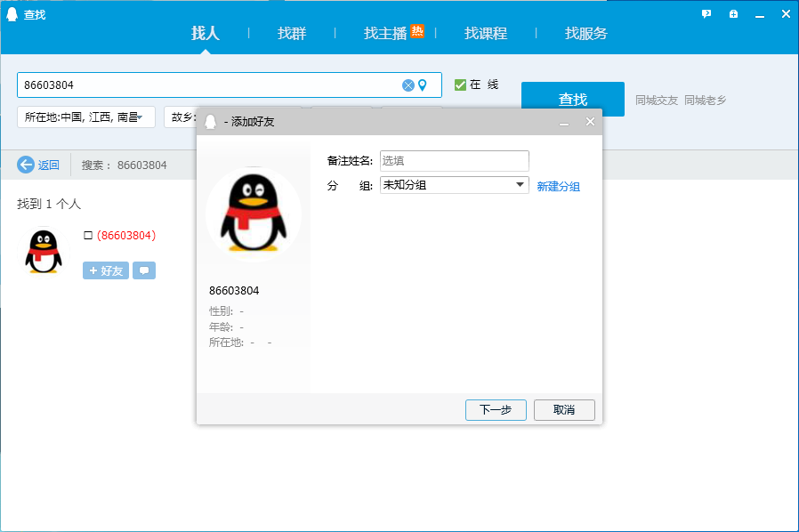Viewport: 799px width, 532px height.
Task: Click the penguin icon in 添加好友 dialog title
Action: [x=211, y=121]
